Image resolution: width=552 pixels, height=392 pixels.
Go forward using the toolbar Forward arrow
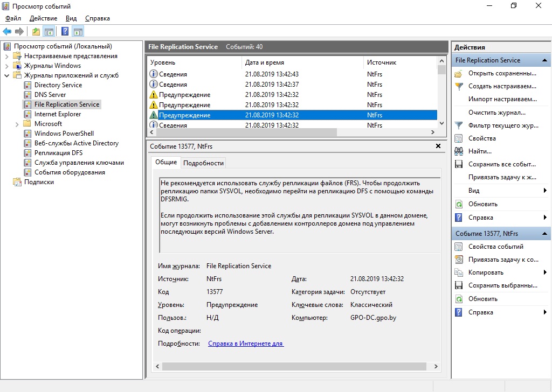[x=19, y=31]
